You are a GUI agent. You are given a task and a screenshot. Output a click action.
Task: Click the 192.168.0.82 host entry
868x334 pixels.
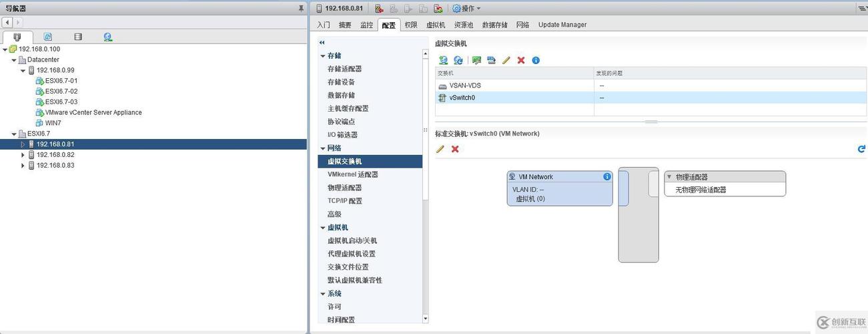click(55, 155)
